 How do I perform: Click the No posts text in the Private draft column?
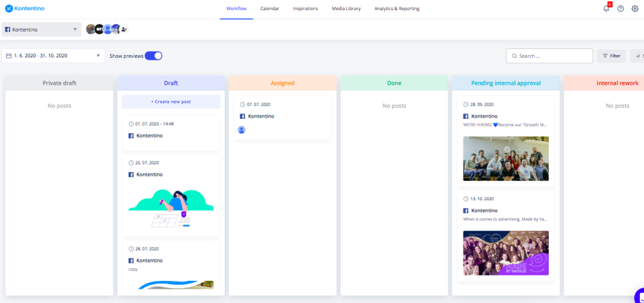point(59,105)
